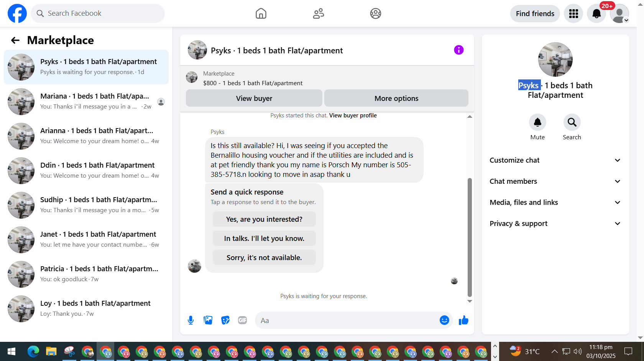This screenshot has width=644, height=361.
Task: Send a thumbs-up like
Action: (463, 320)
